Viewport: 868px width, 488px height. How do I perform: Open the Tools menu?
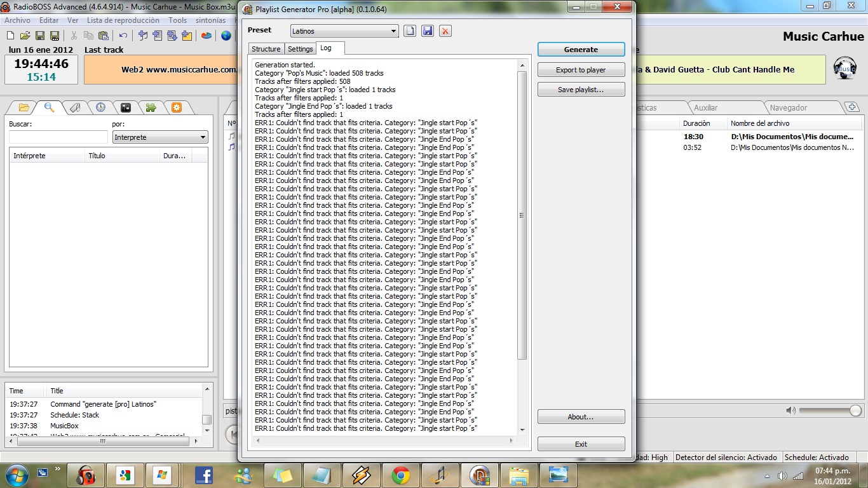(x=178, y=20)
